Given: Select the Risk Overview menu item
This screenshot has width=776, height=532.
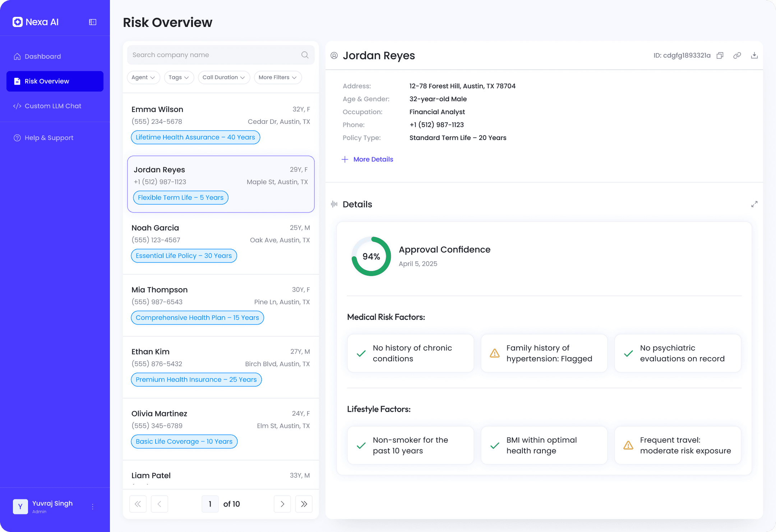Looking at the screenshot, I should (x=47, y=81).
